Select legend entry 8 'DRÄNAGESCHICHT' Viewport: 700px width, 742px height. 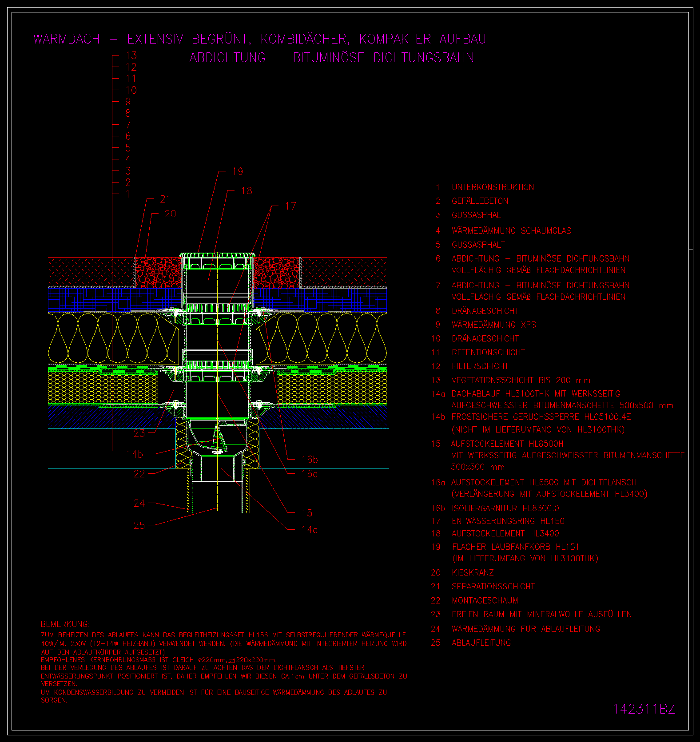point(485,311)
